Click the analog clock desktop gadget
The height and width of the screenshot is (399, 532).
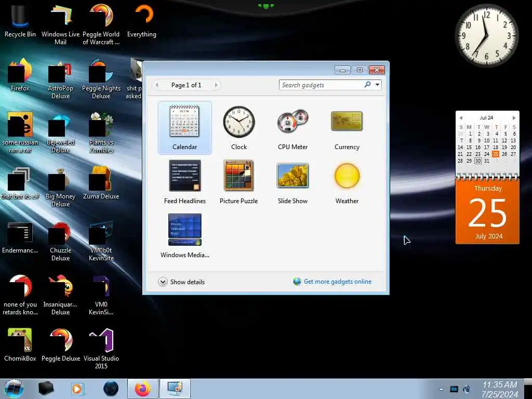pos(486,35)
